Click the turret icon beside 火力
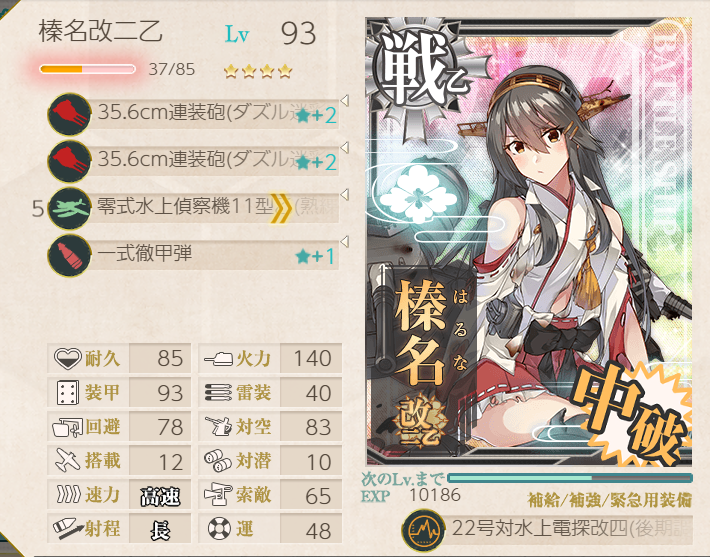The height and width of the screenshot is (557, 710). [x=219, y=359]
